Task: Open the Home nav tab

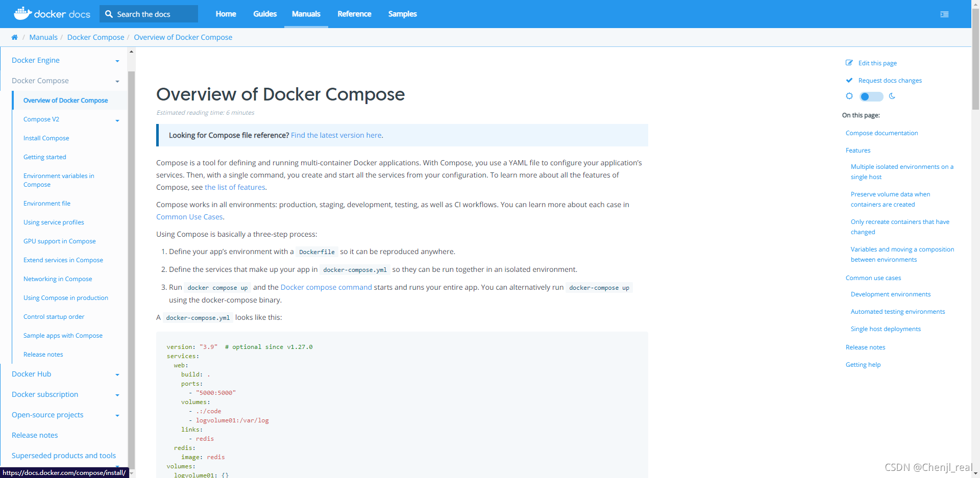Action: pos(226,14)
